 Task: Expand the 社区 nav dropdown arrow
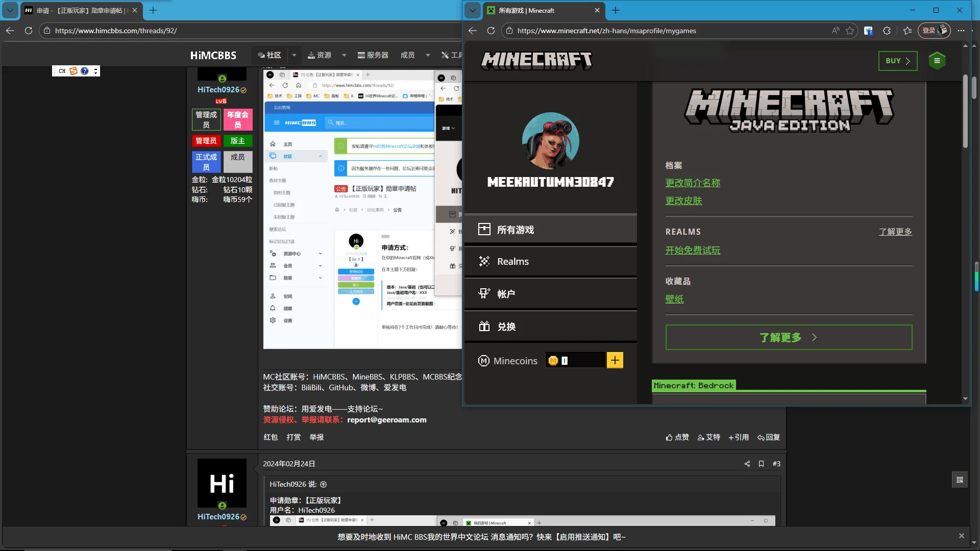tap(294, 55)
